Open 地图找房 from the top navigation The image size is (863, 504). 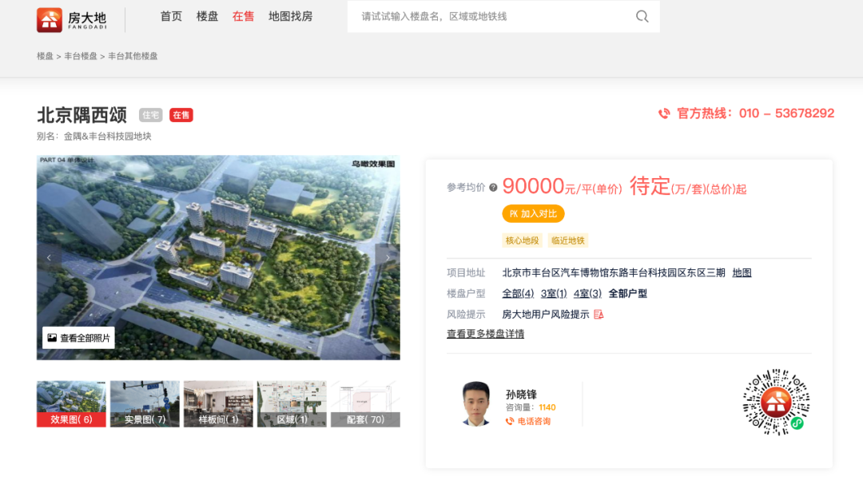click(x=290, y=17)
